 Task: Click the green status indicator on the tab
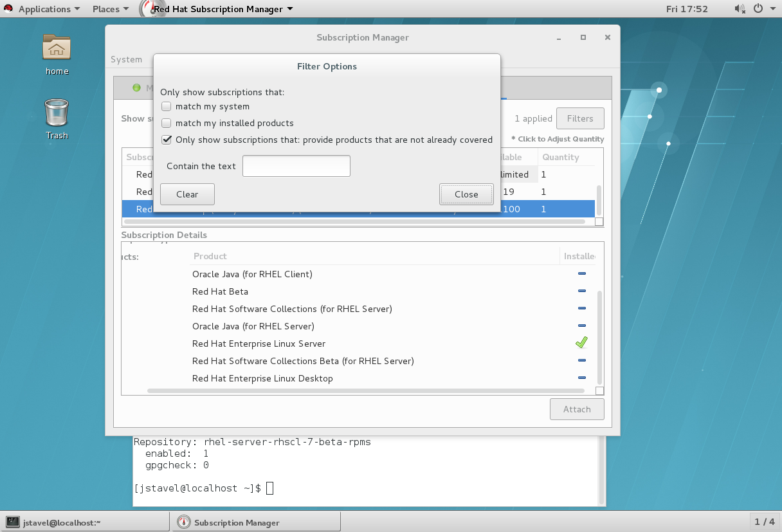[x=136, y=87]
